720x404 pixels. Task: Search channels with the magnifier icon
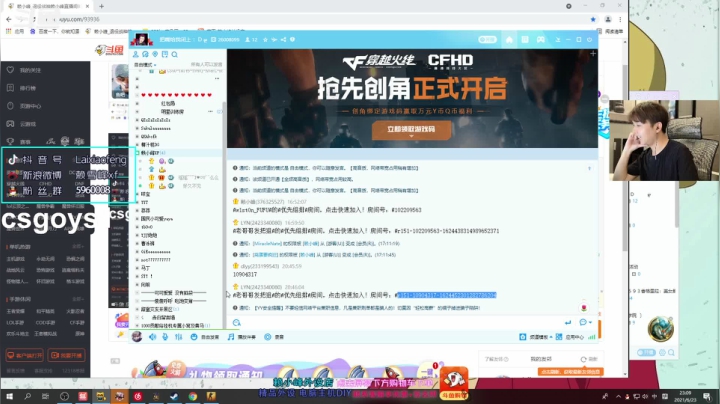tap(174, 54)
